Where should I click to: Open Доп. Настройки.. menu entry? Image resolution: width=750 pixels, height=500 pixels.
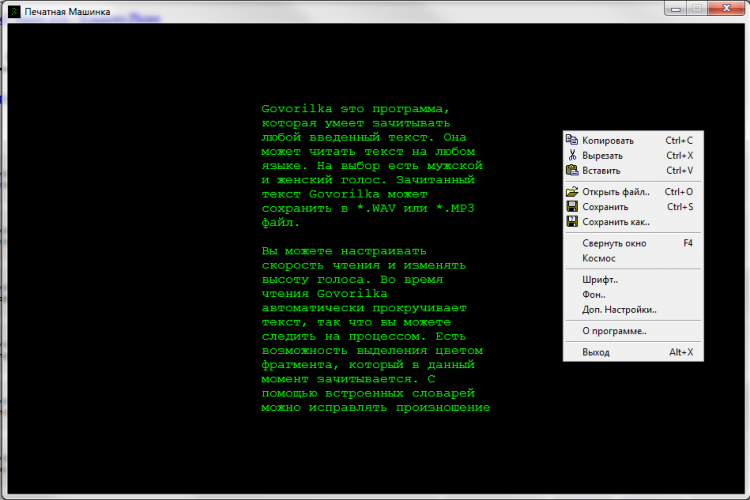coord(633,310)
